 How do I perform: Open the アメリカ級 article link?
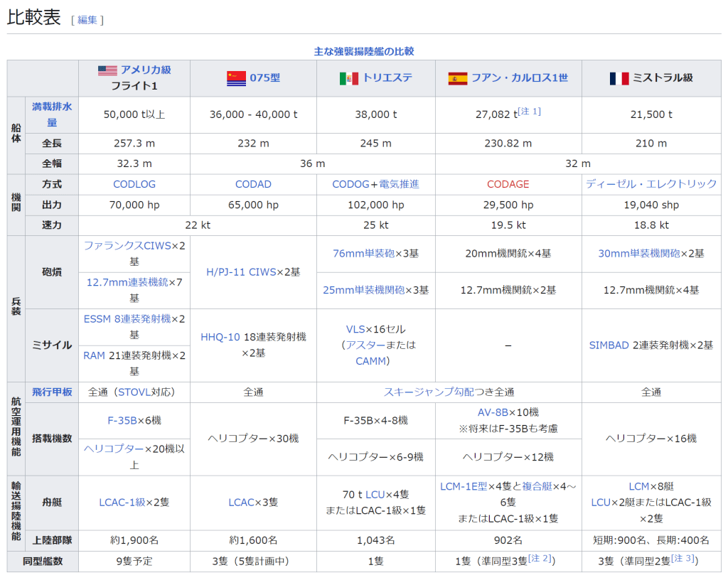point(146,70)
